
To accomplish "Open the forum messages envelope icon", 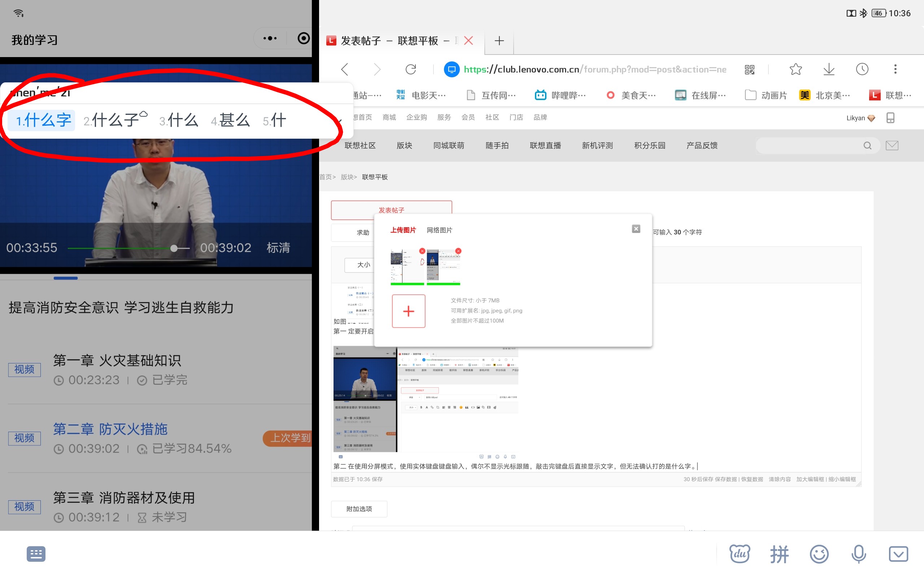I will pos(892,146).
